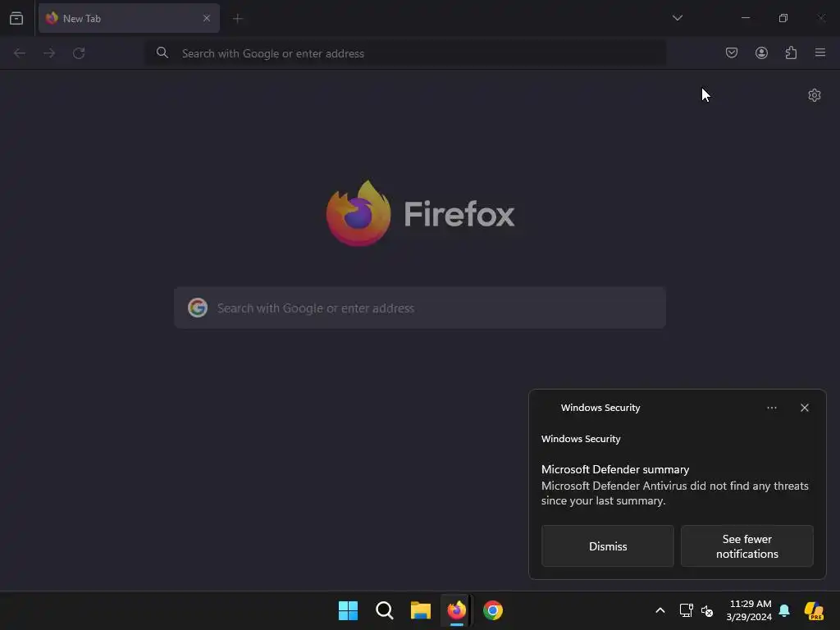Close the Windows Security notification
840x630 pixels.
click(804, 408)
